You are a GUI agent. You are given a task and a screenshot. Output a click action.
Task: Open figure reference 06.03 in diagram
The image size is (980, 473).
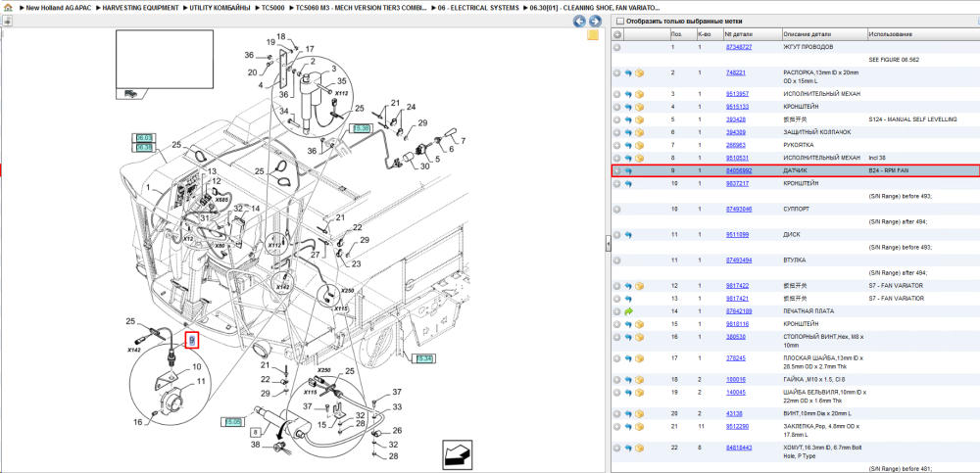(x=144, y=137)
